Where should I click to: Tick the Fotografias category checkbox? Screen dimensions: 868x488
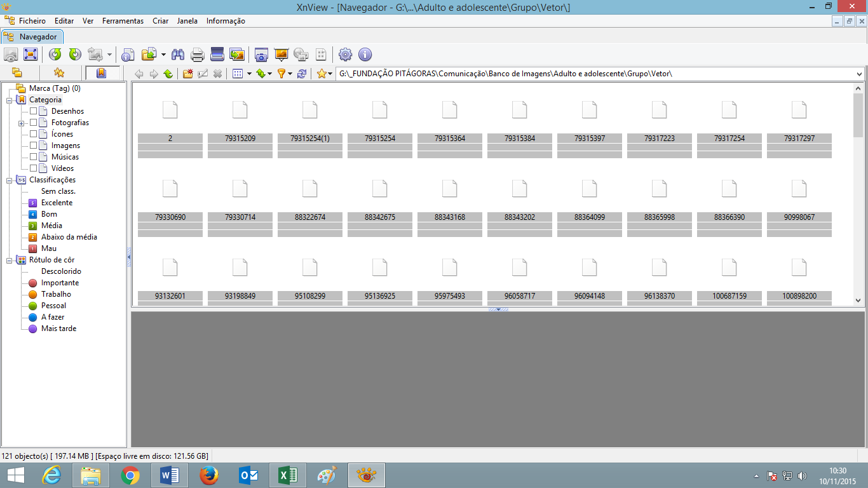[34, 123]
